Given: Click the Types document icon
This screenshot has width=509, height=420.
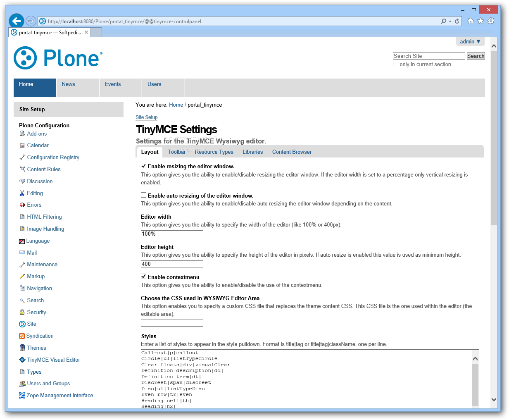Looking at the screenshot, I should click(22, 372).
